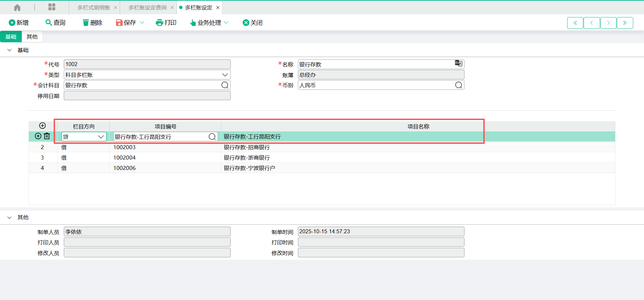Go to the last record button

pyautogui.click(x=625, y=23)
